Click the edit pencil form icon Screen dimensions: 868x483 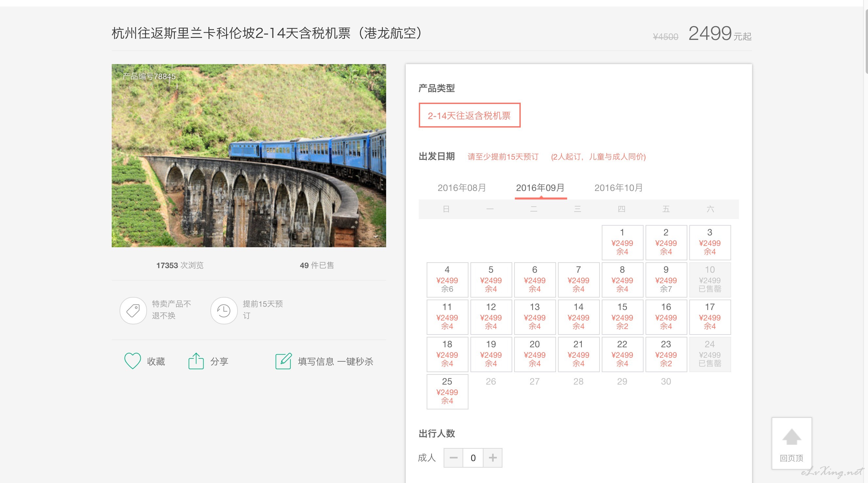[x=283, y=361]
